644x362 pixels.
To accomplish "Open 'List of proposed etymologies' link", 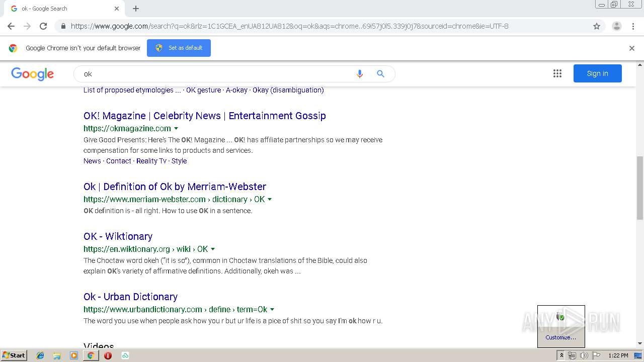I will 132,90.
